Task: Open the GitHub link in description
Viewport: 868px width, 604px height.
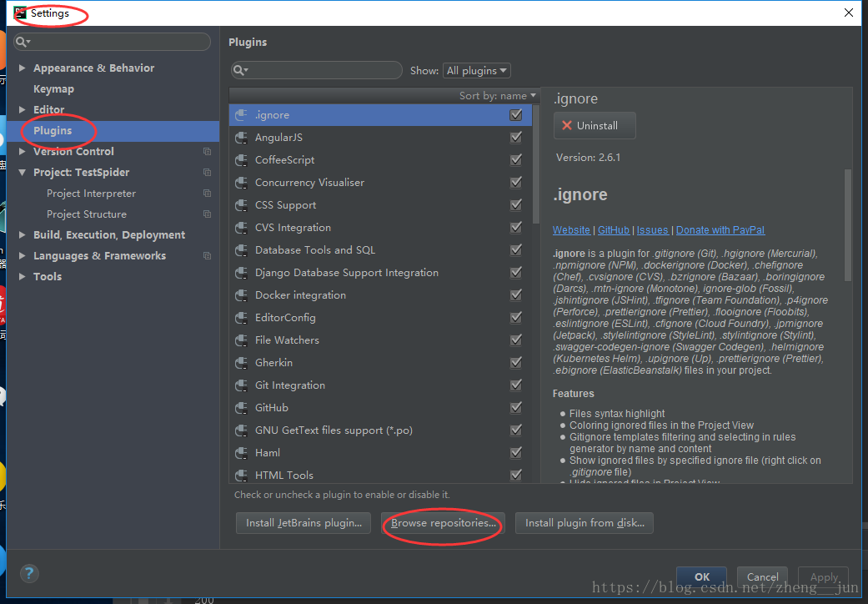Action: pyautogui.click(x=614, y=229)
